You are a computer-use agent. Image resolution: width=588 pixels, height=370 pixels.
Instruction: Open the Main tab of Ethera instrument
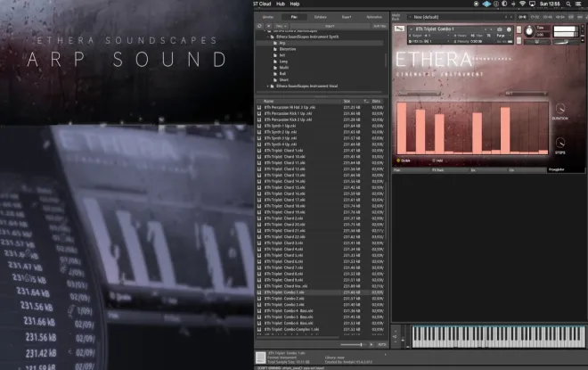[411, 170]
